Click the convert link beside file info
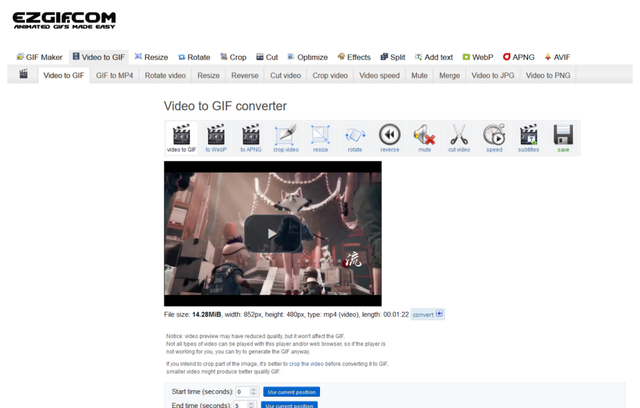This screenshot has height=408, width=640. [427, 314]
